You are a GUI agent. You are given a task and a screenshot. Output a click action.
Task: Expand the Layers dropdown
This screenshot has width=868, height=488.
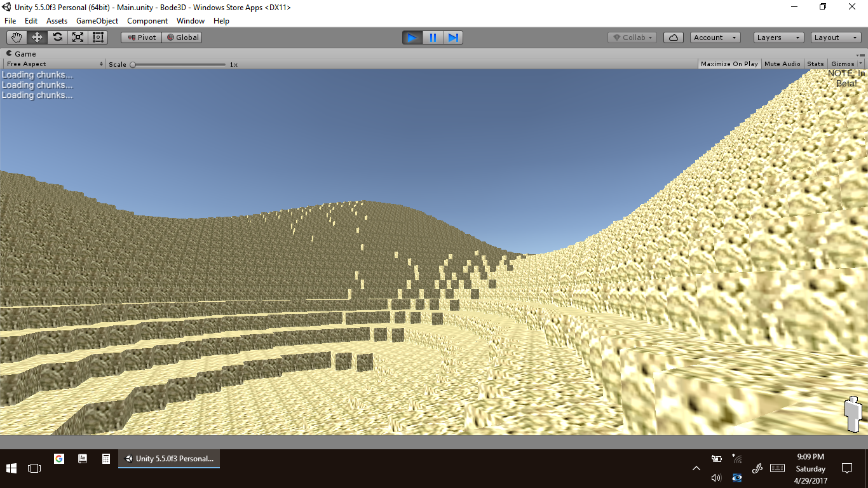click(778, 37)
